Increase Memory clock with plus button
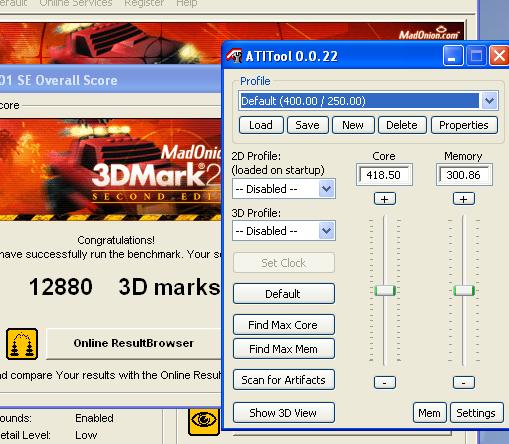 [x=464, y=199]
